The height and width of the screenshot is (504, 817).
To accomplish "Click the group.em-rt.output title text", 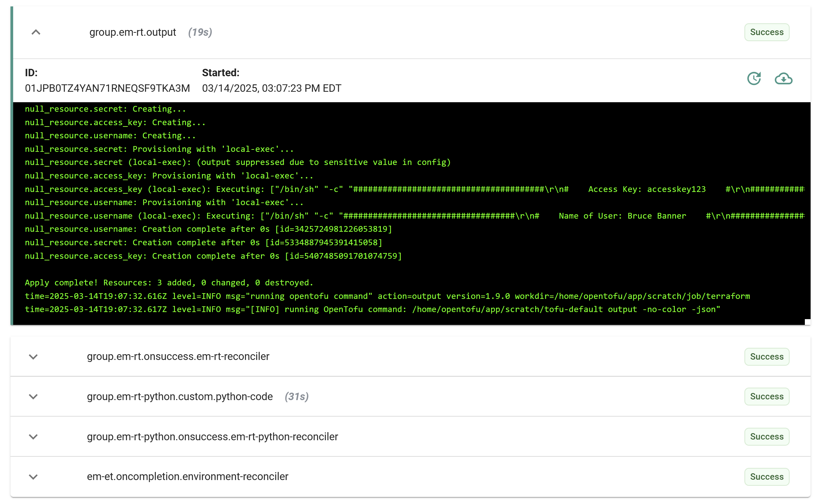I will tap(133, 32).
